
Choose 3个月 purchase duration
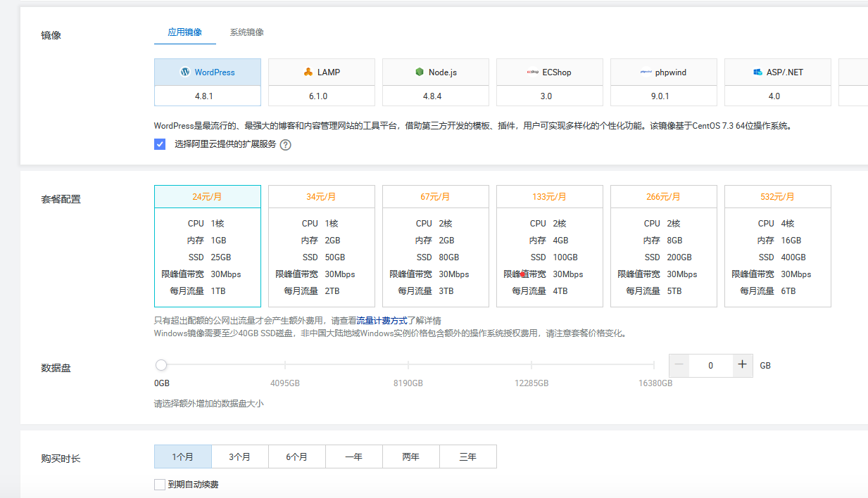pyautogui.click(x=240, y=456)
